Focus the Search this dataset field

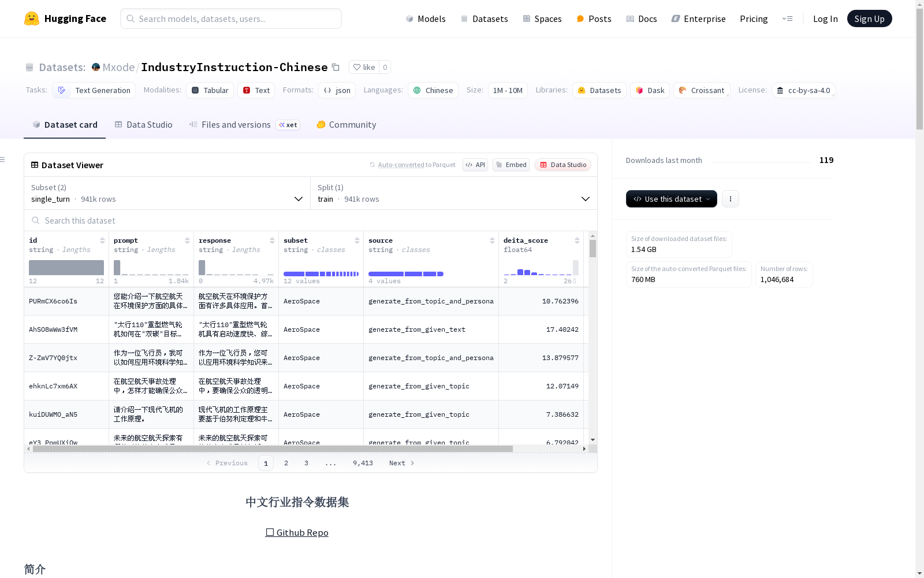point(311,220)
